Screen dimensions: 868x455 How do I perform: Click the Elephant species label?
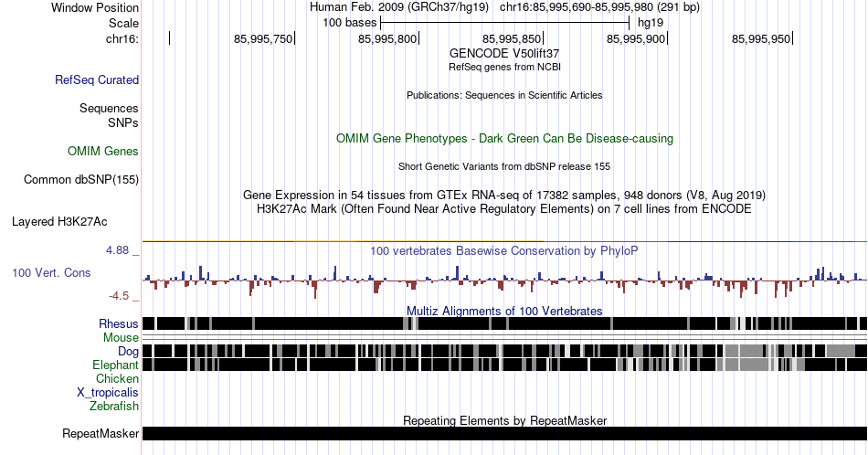point(116,365)
